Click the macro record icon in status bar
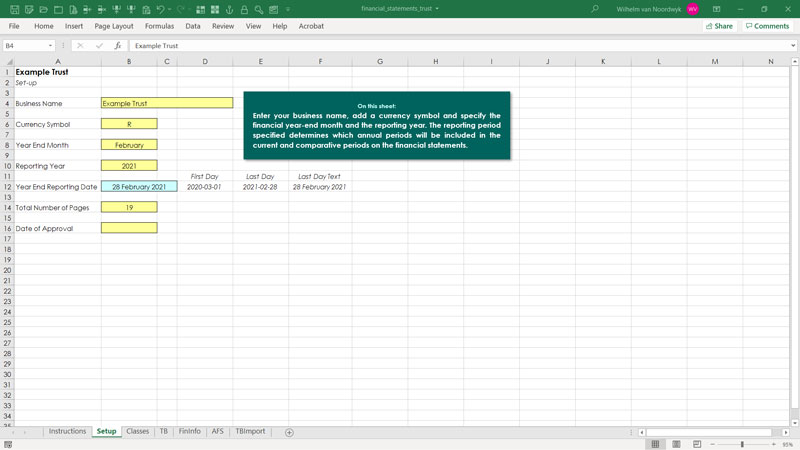Image resolution: width=800 pixels, height=450 pixels. 8,445
